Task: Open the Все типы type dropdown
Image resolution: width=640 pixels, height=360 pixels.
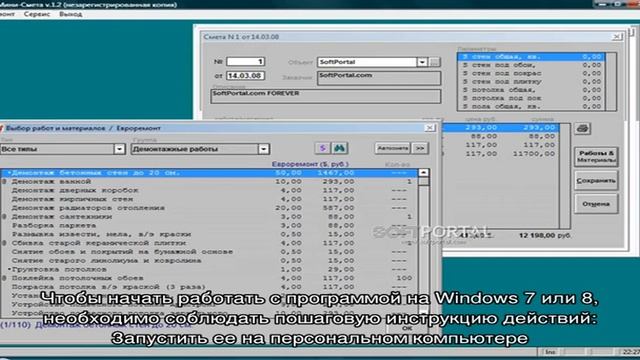Action: point(119,149)
